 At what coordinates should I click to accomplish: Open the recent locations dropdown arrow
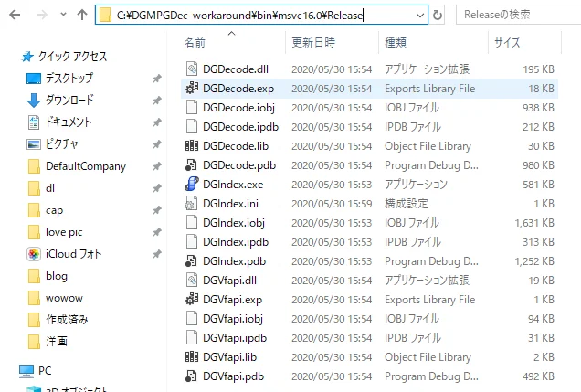(x=62, y=16)
